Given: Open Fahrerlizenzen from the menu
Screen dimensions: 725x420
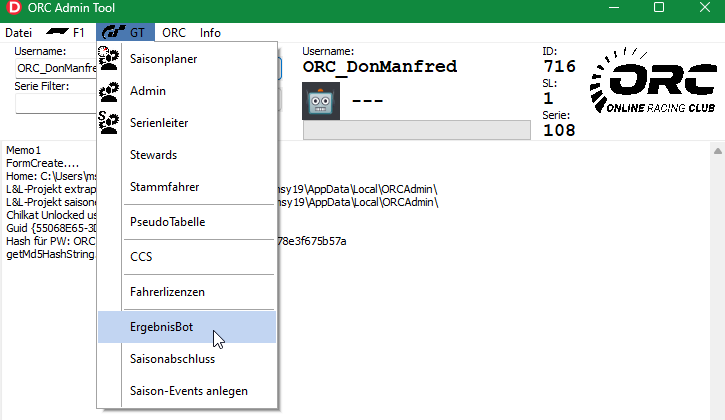Looking at the screenshot, I should tap(167, 292).
